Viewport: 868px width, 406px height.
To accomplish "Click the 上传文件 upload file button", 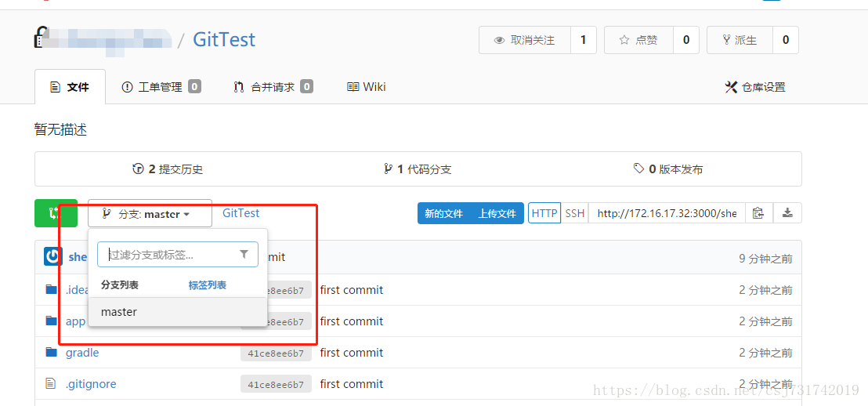I will [497, 213].
